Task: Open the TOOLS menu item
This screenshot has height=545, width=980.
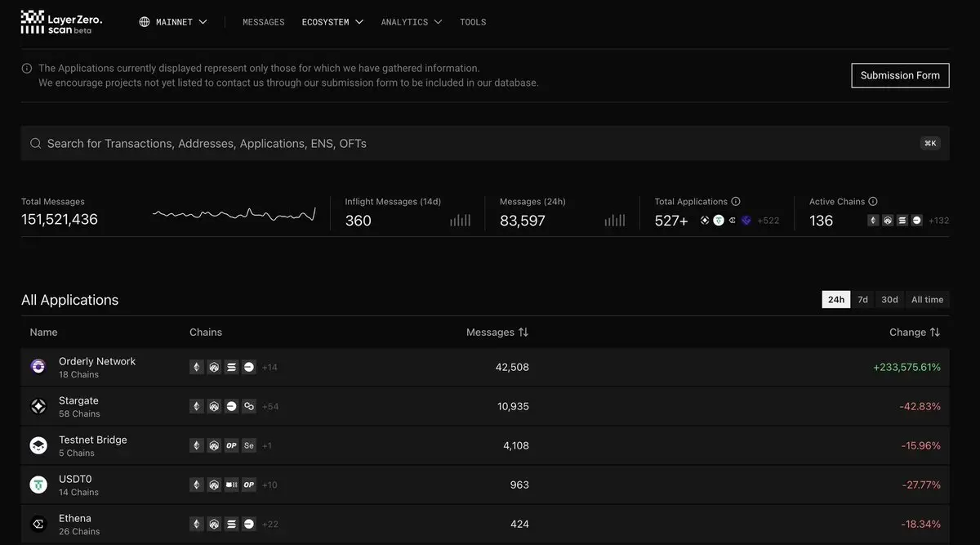Action: click(473, 22)
